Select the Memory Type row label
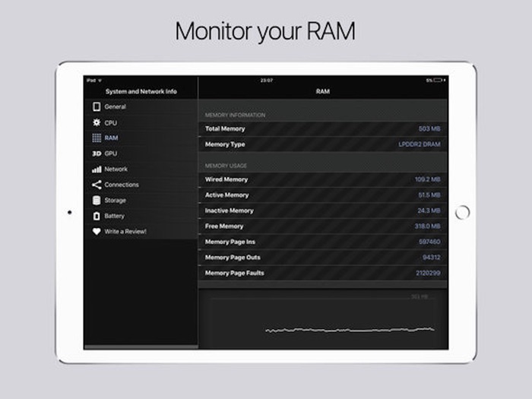Screen dimensions: 532x399 pyautogui.click(x=225, y=144)
